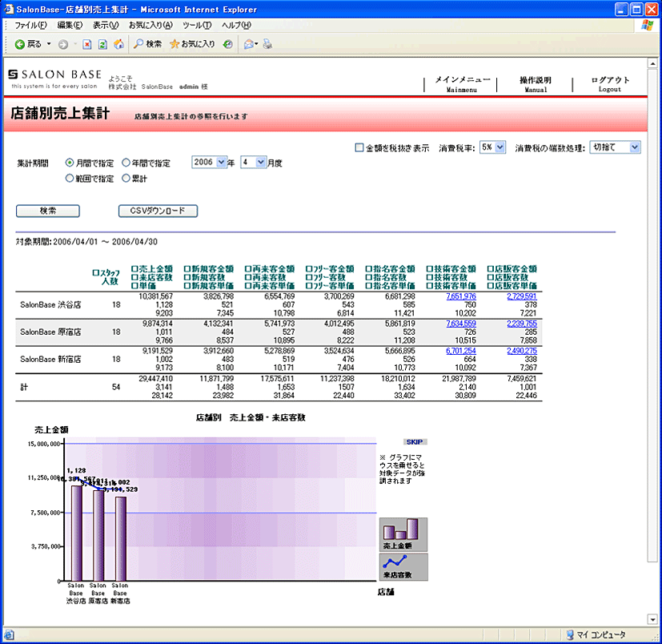The height and width of the screenshot is (644, 662).
Task: Click the SalonBase 渋谷店 chart bar
Action: pos(76,533)
